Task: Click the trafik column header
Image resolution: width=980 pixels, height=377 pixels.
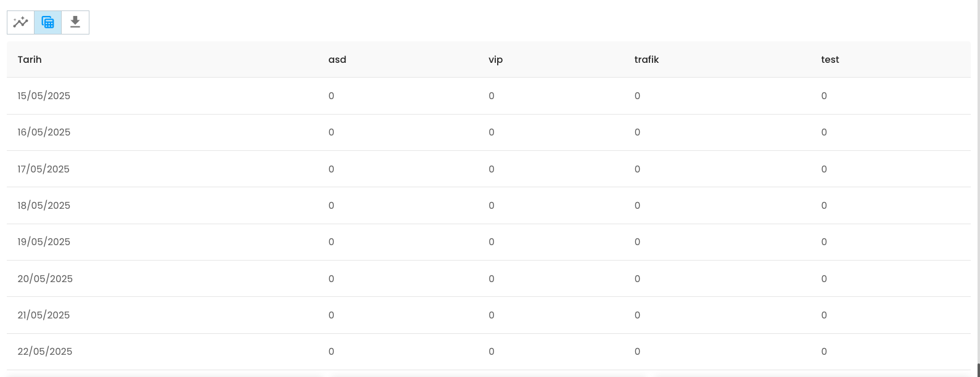Action: coord(646,60)
